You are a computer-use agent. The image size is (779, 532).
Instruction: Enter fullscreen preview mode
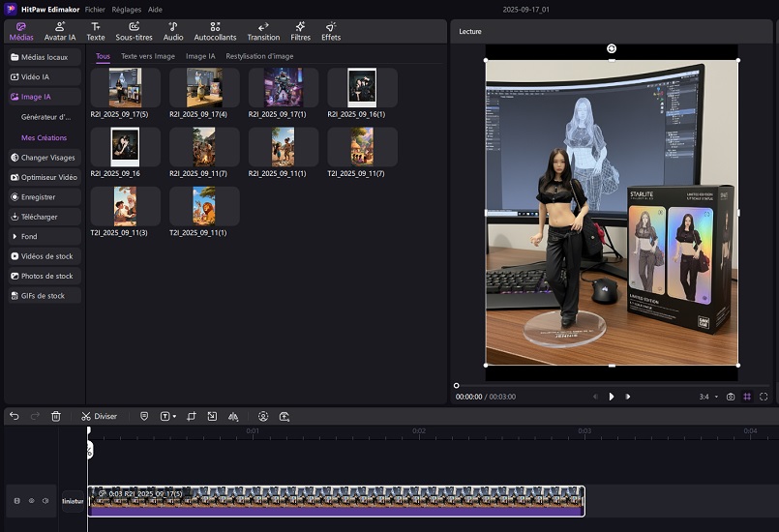(x=764, y=397)
